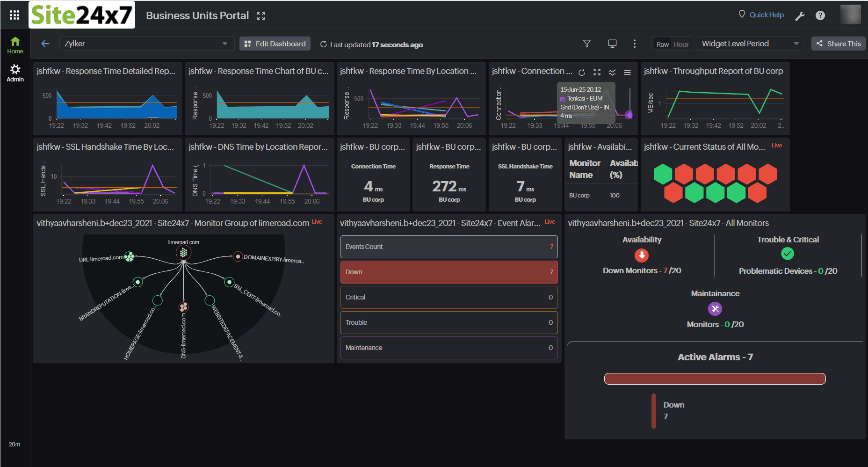Click the Share This button
The width and height of the screenshot is (868, 467).
(x=838, y=44)
